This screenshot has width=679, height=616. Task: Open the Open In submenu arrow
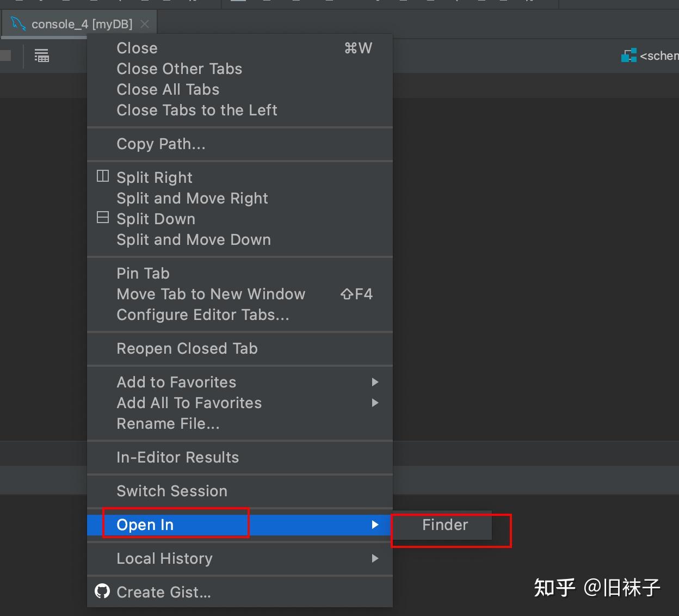coord(374,525)
